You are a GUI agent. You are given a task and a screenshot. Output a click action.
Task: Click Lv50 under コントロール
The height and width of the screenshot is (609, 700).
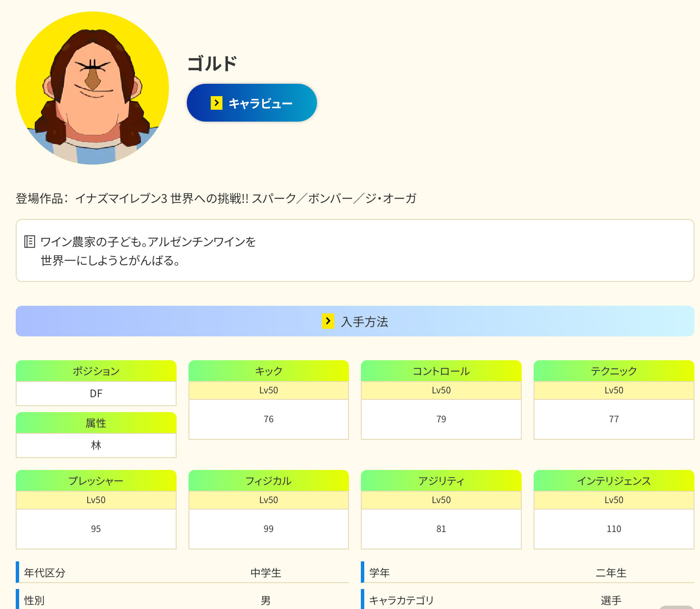coord(441,390)
